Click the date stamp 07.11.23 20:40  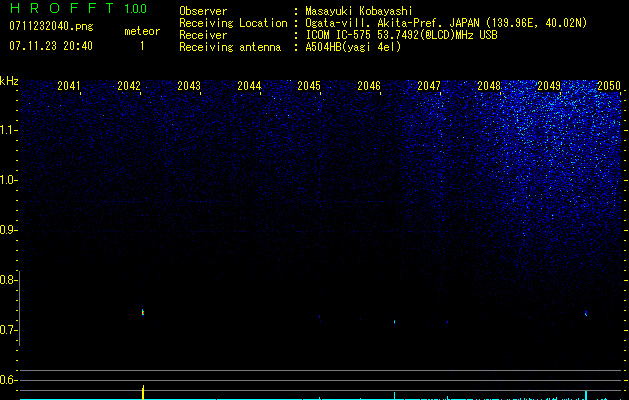click(x=51, y=46)
